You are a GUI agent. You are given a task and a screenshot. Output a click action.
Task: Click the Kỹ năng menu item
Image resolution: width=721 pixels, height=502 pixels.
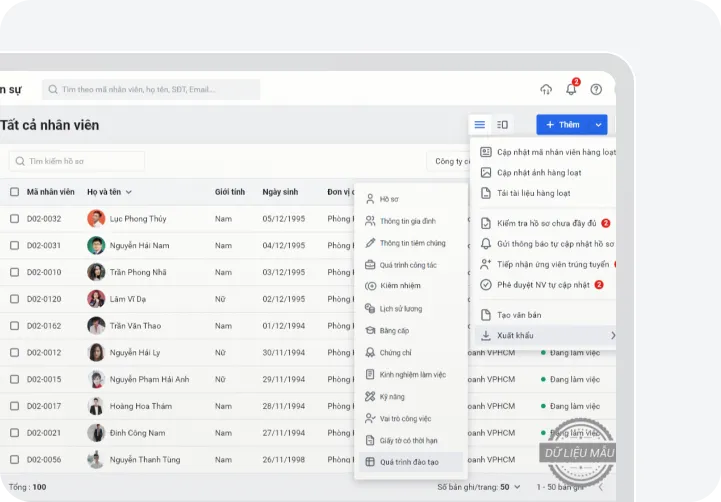tap(392, 396)
